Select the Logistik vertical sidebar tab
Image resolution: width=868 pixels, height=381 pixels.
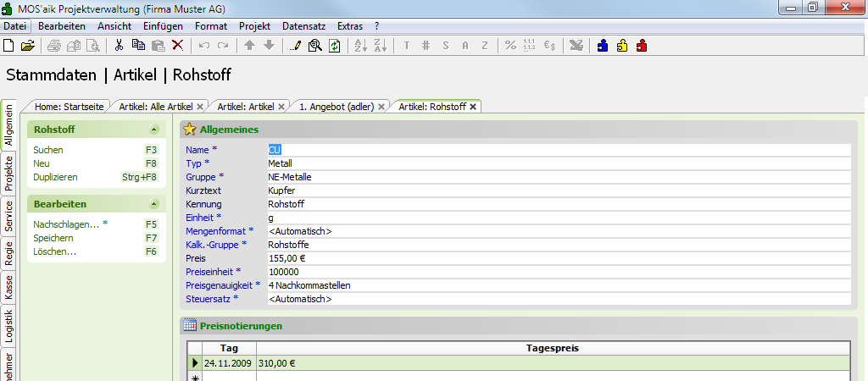8,327
